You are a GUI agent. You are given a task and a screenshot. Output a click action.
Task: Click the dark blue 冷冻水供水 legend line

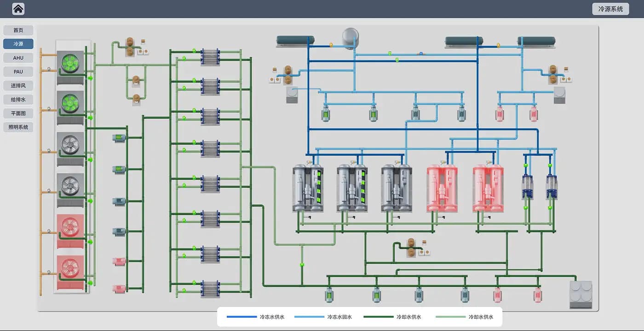tap(241, 317)
